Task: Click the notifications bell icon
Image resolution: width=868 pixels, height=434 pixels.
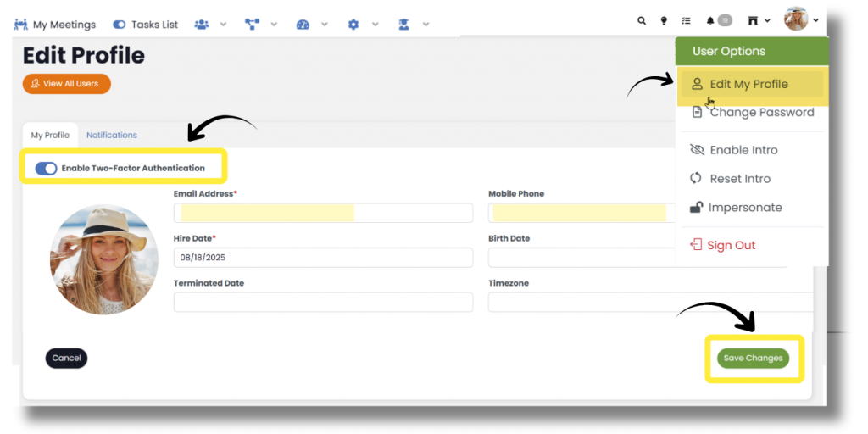Action: (710, 21)
